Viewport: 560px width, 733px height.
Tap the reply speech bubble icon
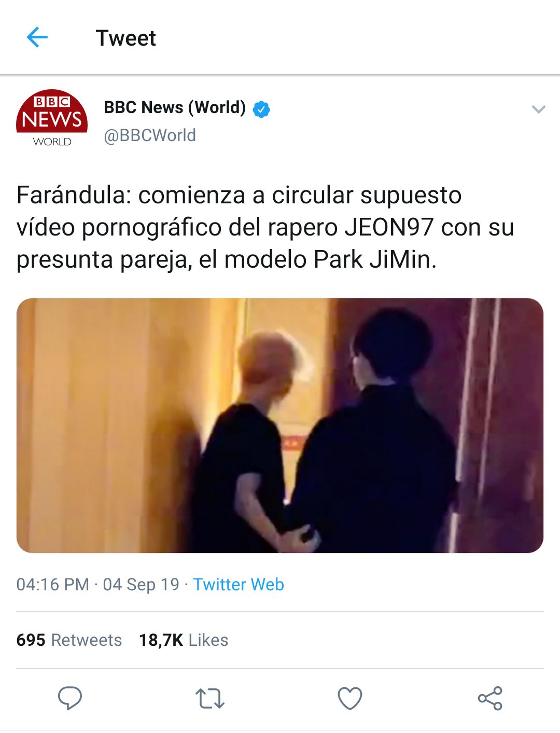69,698
